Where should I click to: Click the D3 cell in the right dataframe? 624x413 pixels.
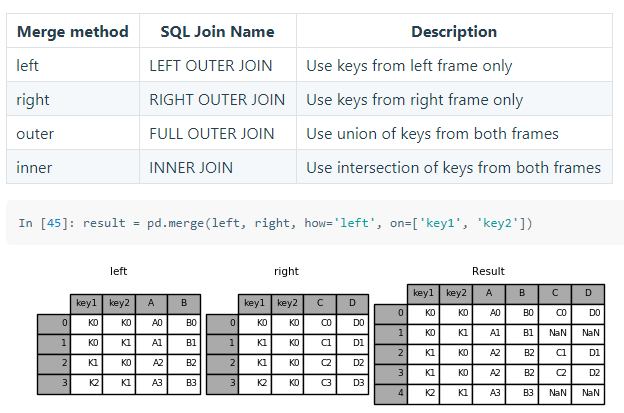click(x=352, y=383)
